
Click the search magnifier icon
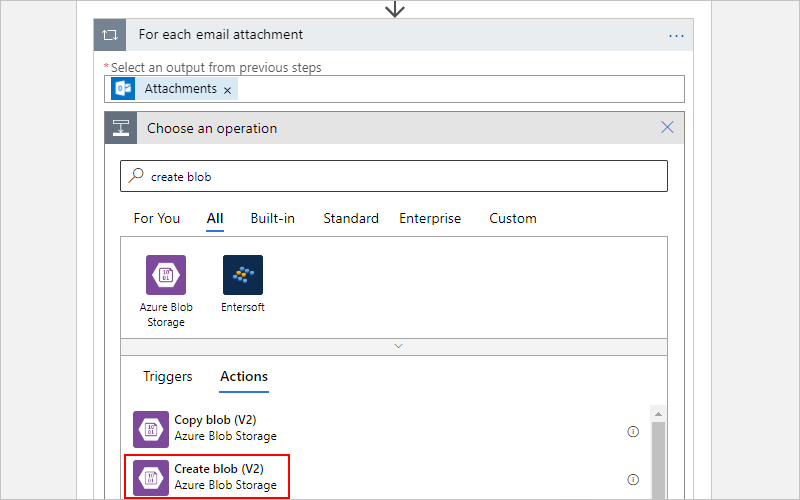tap(136, 176)
